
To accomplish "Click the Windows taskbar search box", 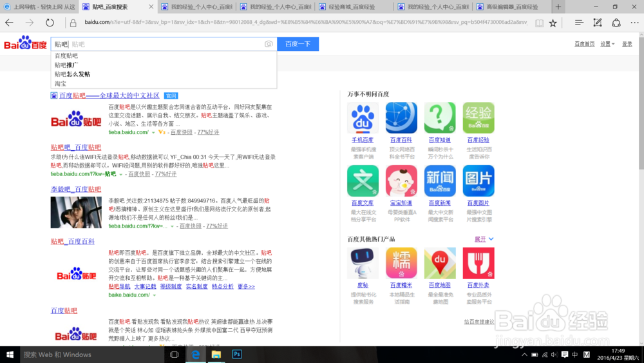I will 92,355.
